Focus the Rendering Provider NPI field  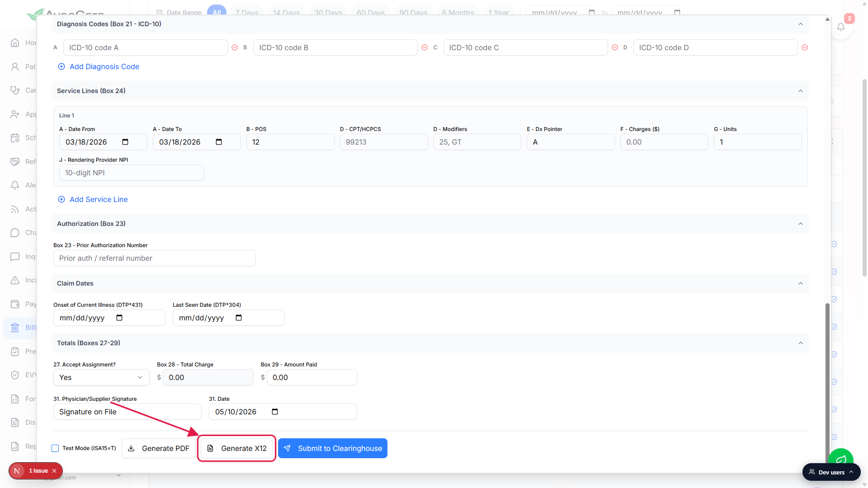click(132, 173)
